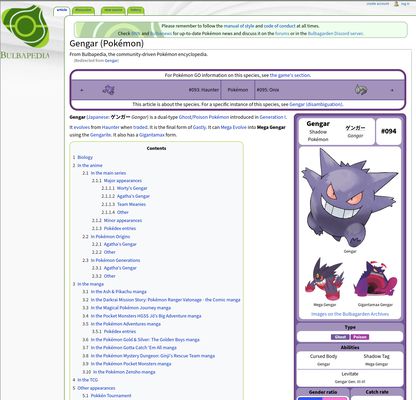Follow the Gengarite link
416x400 pixels.
[x=100, y=135]
